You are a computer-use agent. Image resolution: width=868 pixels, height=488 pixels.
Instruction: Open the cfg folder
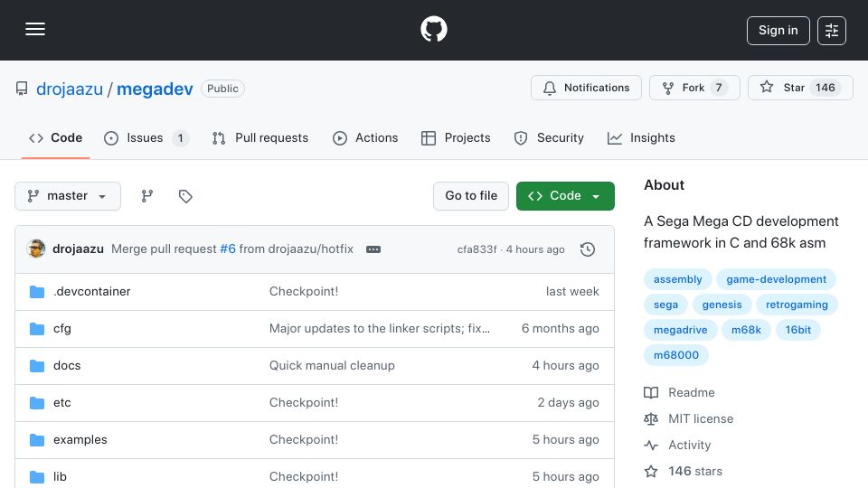(x=62, y=329)
